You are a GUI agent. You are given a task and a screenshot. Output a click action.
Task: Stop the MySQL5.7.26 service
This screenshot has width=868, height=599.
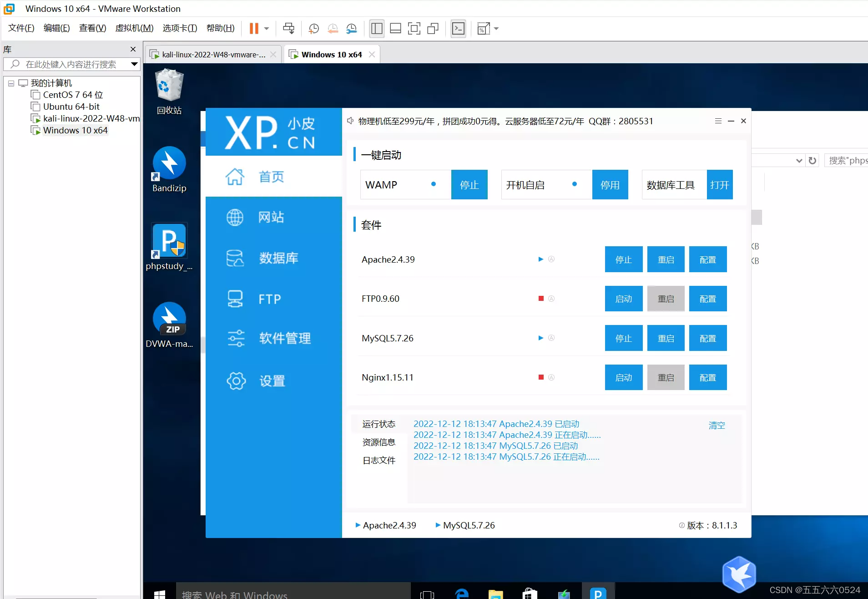click(624, 338)
